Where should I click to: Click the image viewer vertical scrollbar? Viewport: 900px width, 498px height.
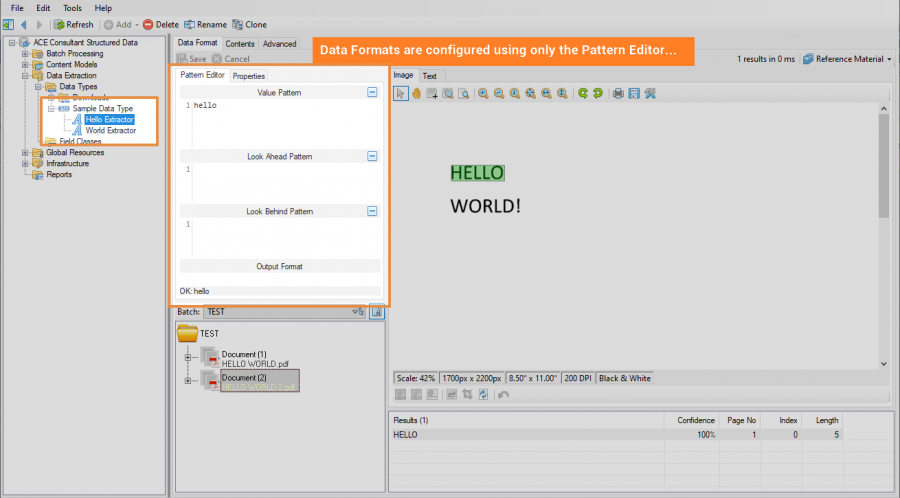(x=883, y=166)
